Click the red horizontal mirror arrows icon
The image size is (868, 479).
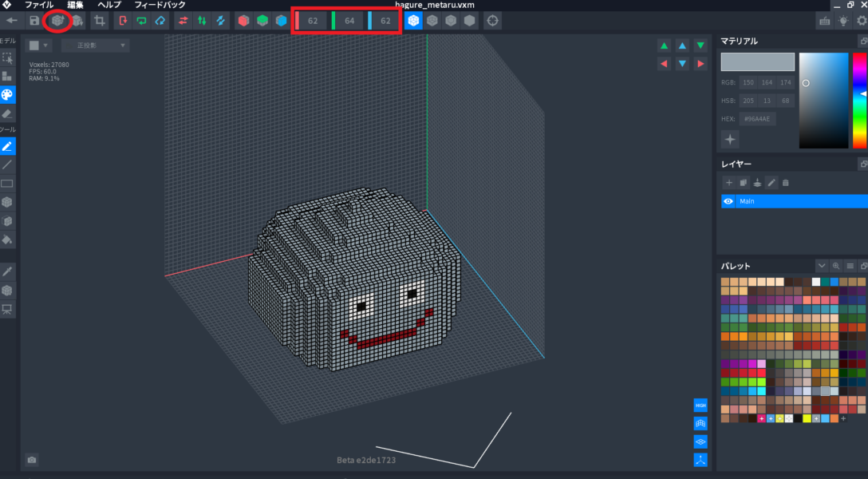coord(183,21)
